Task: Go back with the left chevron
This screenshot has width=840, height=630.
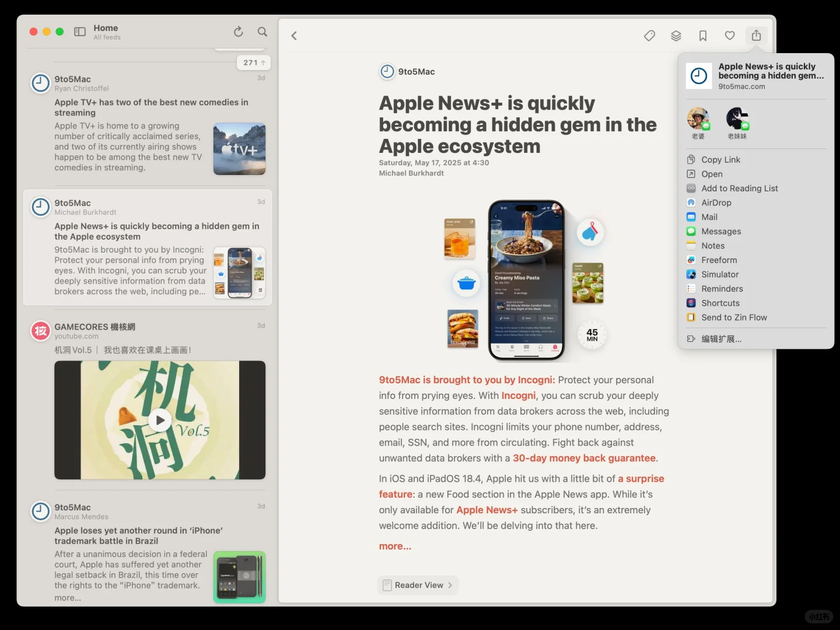Action: tap(294, 36)
